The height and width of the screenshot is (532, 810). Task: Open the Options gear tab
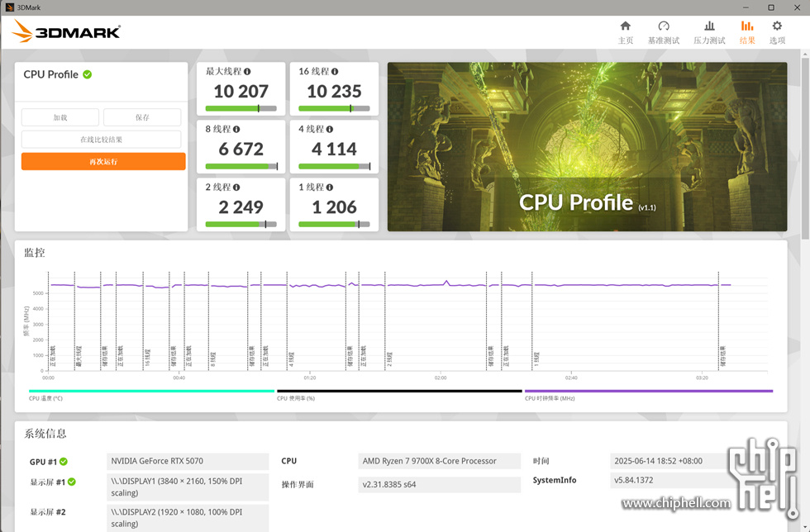777,32
